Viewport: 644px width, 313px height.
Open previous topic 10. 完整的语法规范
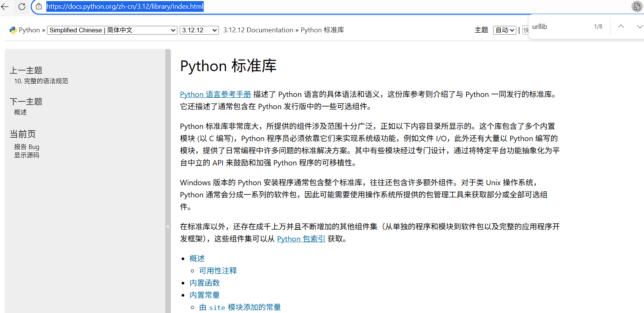(41, 81)
